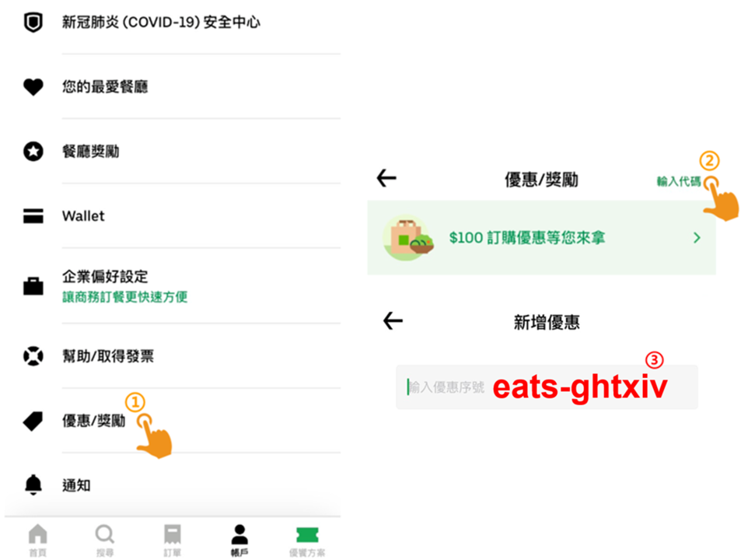This screenshot has height=560, width=748.
Task: Open notifications via the bell icon
Action: point(33,485)
